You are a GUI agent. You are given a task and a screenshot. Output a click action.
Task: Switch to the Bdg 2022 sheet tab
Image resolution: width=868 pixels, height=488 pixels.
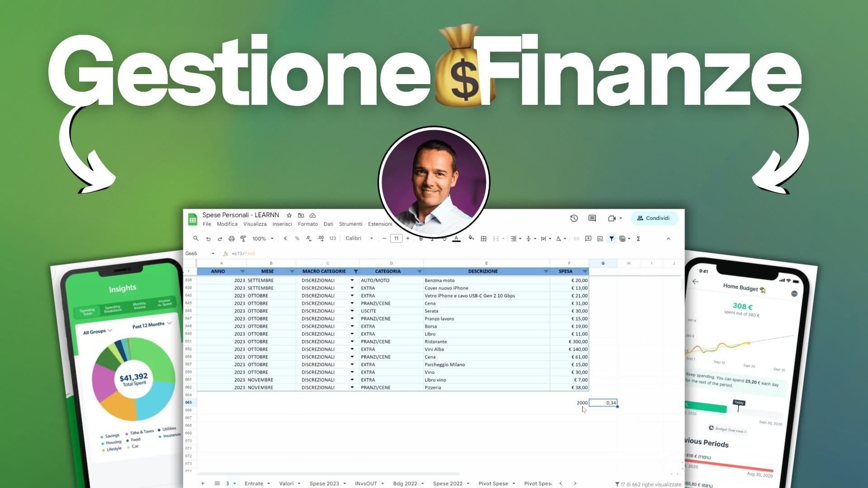click(405, 483)
